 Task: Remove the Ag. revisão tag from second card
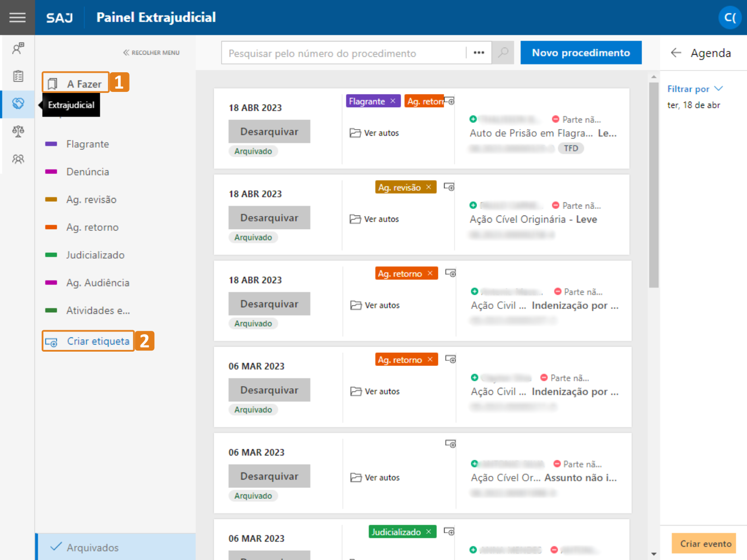(429, 187)
